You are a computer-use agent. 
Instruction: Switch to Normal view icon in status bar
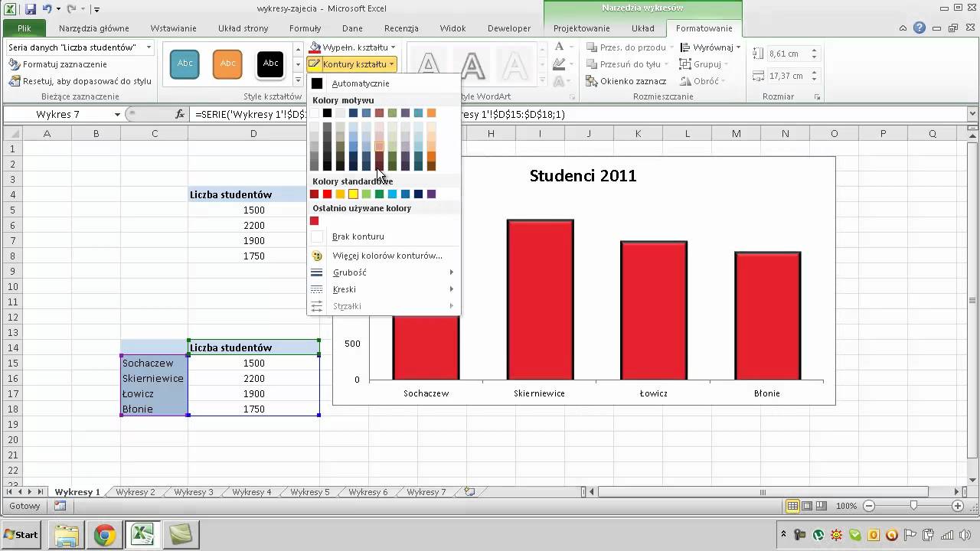pyautogui.click(x=793, y=506)
